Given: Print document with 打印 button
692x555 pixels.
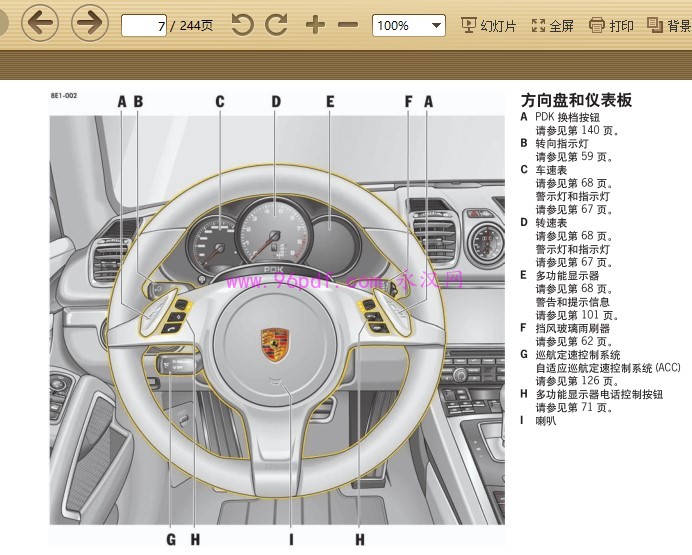Looking at the screenshot, I should tap(611, 26).
